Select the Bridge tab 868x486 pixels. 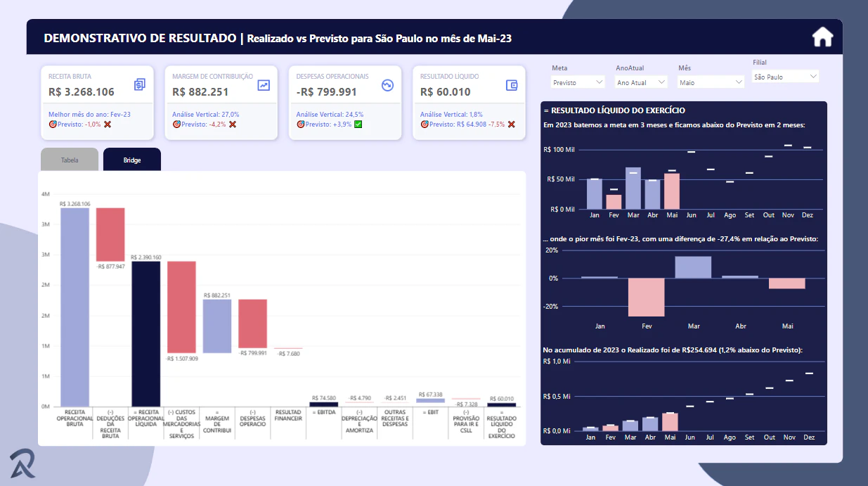click(132, 160)
